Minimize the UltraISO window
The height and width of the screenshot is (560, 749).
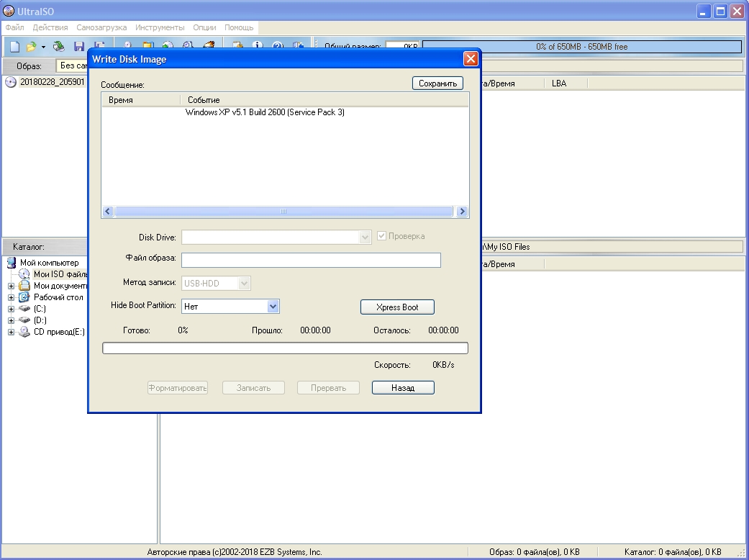tap(704, 11)
